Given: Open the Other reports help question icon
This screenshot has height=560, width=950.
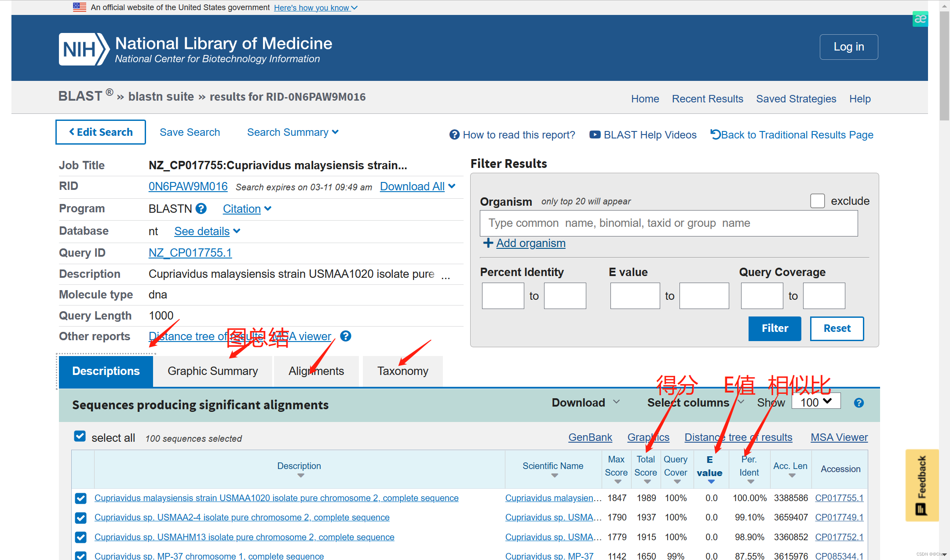Looking at the screenshot, I should (346, 336).
